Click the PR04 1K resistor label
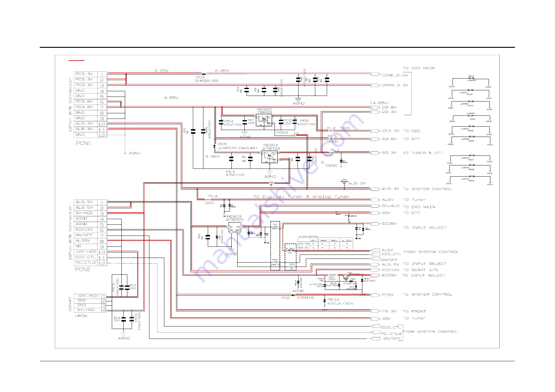This screenshot has height=392, width=555. (x=287, y=133)
